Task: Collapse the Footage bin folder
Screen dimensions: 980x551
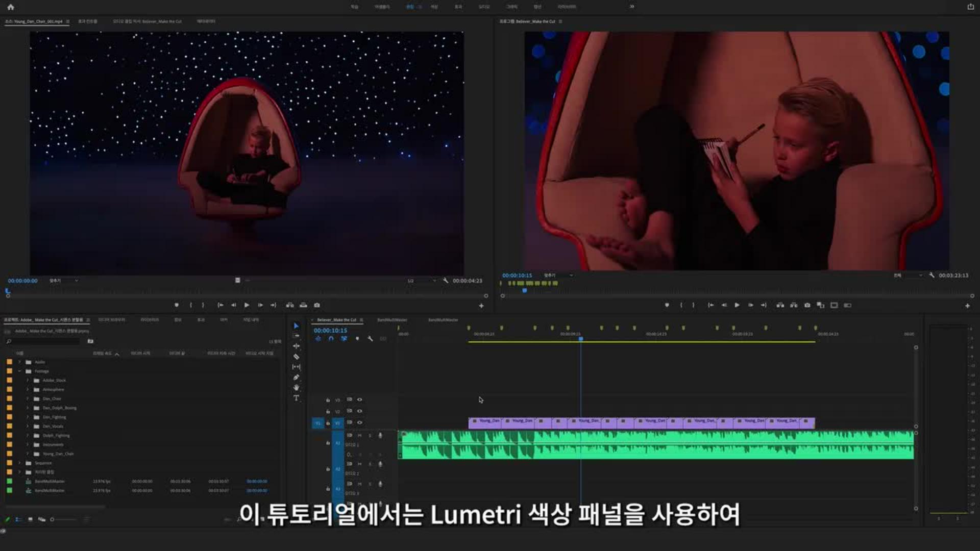Action: [20, 371]
